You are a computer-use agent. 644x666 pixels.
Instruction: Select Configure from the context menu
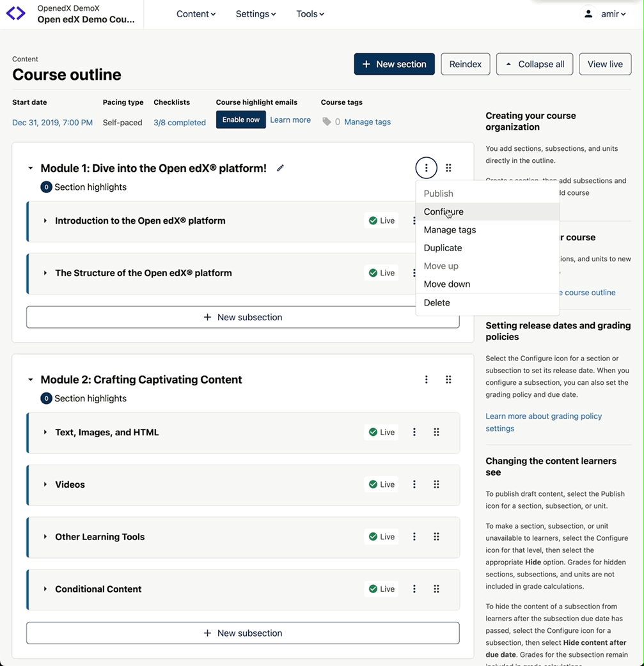[x=443, y=212]
